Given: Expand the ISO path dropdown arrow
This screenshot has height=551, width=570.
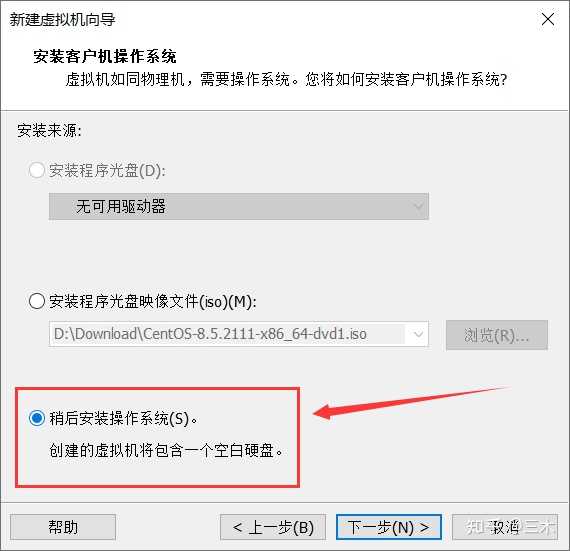Looking at the screenshot, I should coord(418,334).
